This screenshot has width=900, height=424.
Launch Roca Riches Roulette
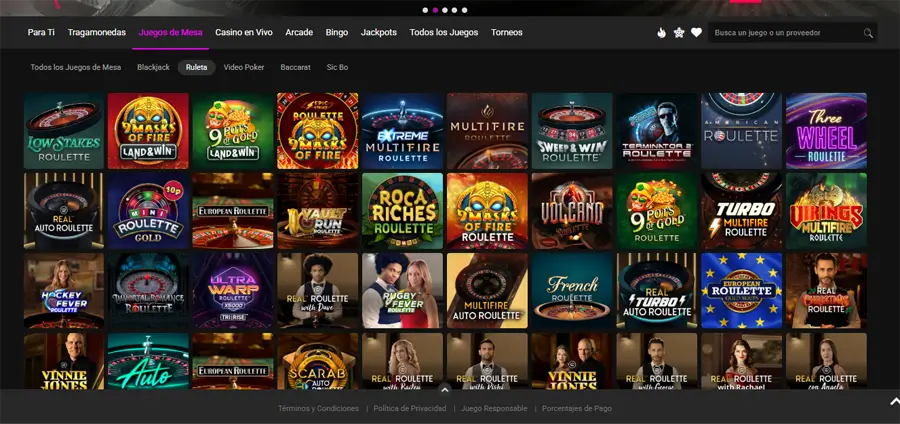pos(402,211)
